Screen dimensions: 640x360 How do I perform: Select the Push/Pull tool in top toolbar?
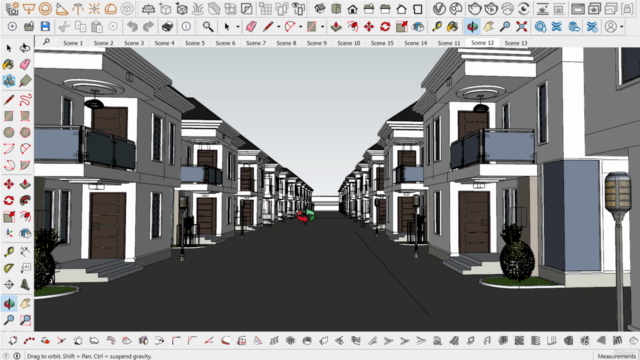coord(336,27)
